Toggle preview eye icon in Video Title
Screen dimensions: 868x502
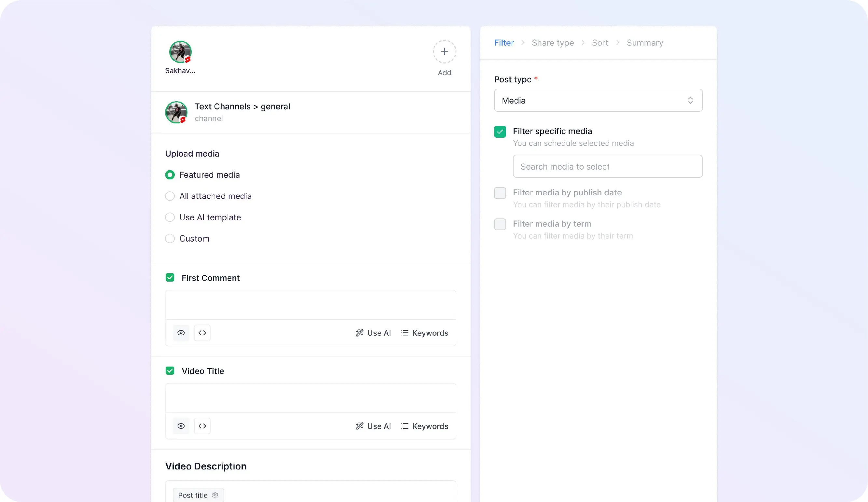[x=181, y=426]
